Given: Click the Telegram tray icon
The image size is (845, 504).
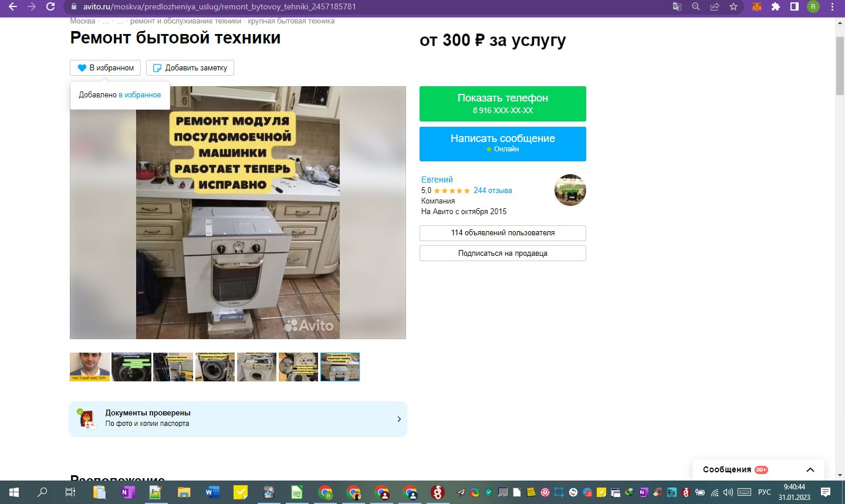Looking at the screenshot, I should [461, 492].
